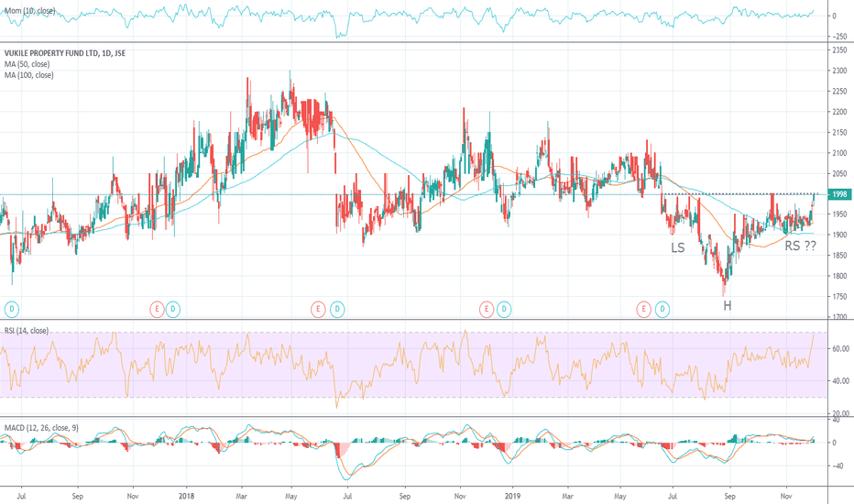Select the MA (100, close) indicator label
Screen dimensions: 854x504
click(x=29, y=75)
